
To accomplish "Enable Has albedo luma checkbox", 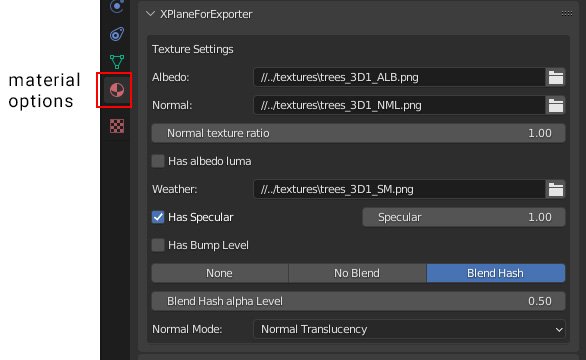I will [x=158, y=161].
